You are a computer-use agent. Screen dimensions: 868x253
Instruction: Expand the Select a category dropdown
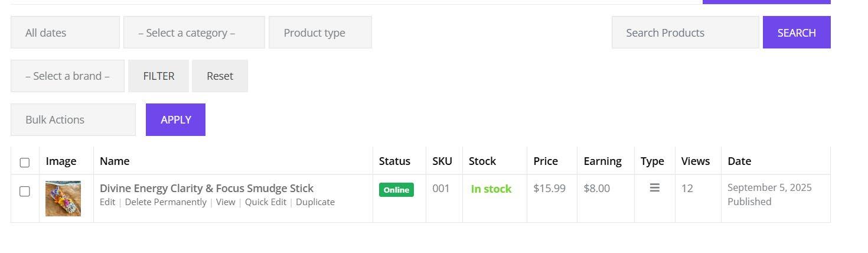coord(194,33)
